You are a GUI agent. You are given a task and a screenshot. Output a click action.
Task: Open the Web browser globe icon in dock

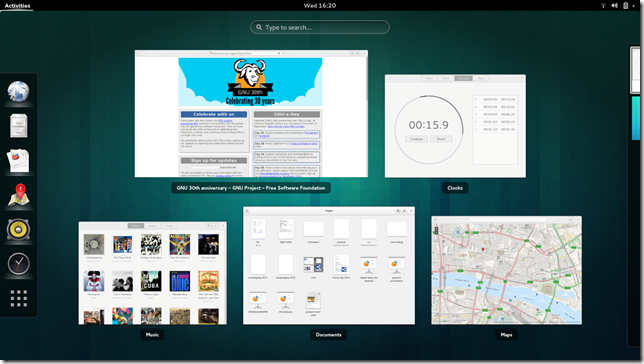coord(18,91)
